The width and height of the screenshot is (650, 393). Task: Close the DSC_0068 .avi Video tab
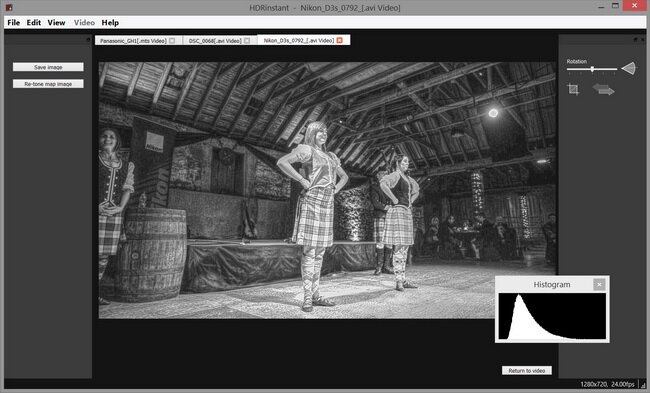(247, 41)
